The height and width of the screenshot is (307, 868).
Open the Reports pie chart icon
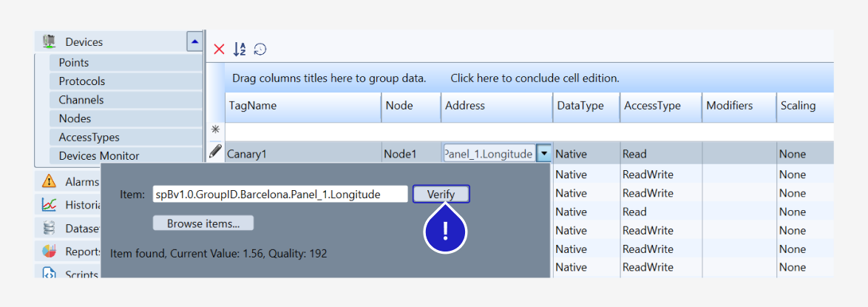(x=50, y=251)
